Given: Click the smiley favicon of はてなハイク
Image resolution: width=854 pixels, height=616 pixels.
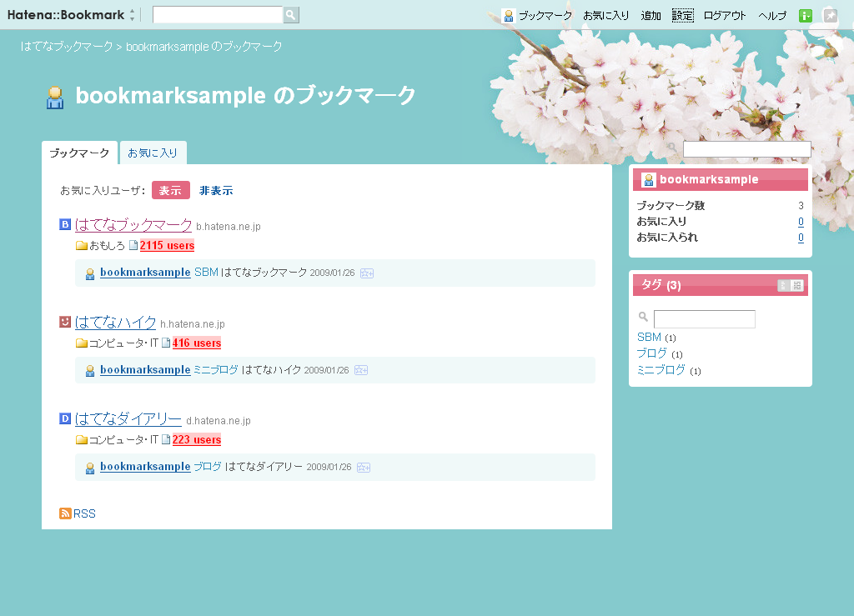Looking at the screenshot, I should pyautogui.click(x=65, y=322).
